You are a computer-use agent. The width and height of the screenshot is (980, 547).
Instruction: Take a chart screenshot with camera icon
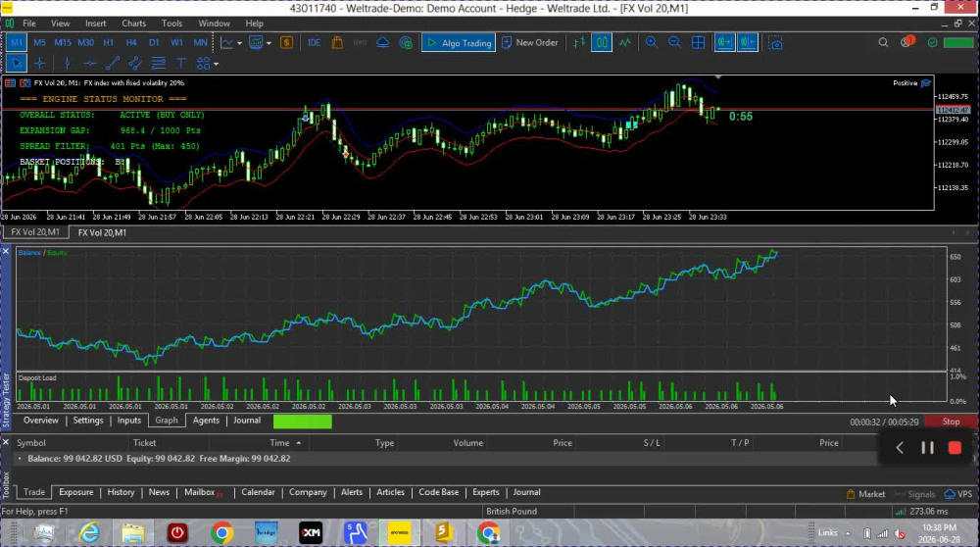[775, 42]
